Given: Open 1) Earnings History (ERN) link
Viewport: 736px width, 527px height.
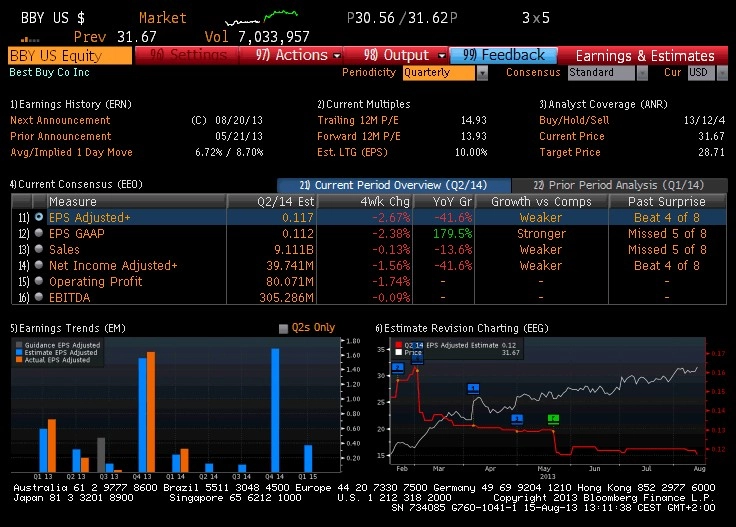Looking at the screenshot, I should point(71,104).
